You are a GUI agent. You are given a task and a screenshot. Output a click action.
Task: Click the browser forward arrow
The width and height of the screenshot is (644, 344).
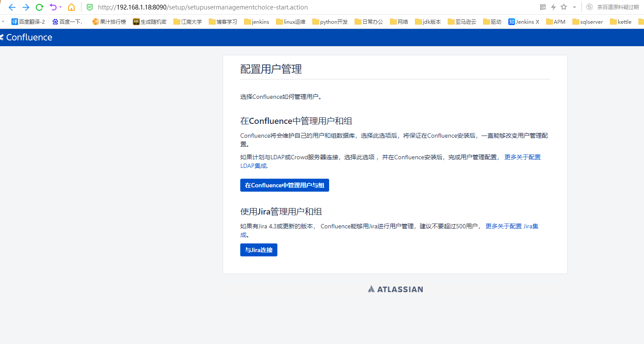pos(26,7)
